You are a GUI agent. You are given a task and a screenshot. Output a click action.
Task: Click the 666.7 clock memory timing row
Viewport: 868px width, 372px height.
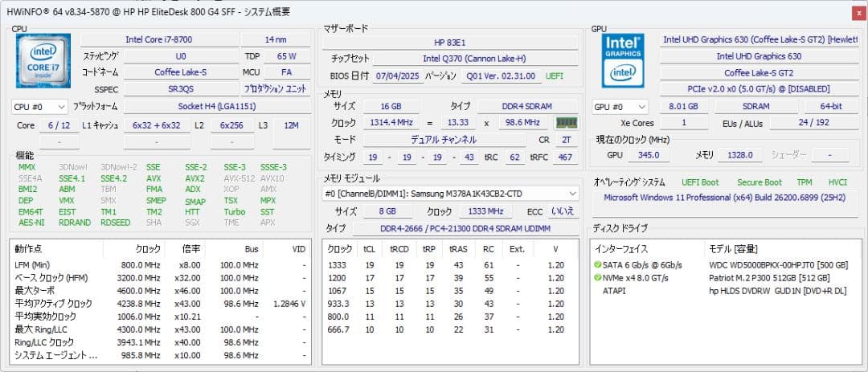tap(450, 329)
